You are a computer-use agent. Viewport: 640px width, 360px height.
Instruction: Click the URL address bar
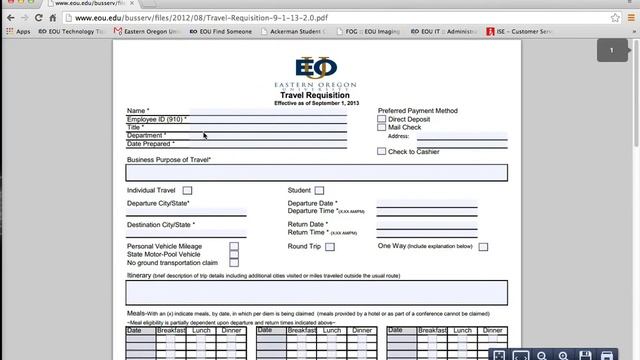[339, 18]
